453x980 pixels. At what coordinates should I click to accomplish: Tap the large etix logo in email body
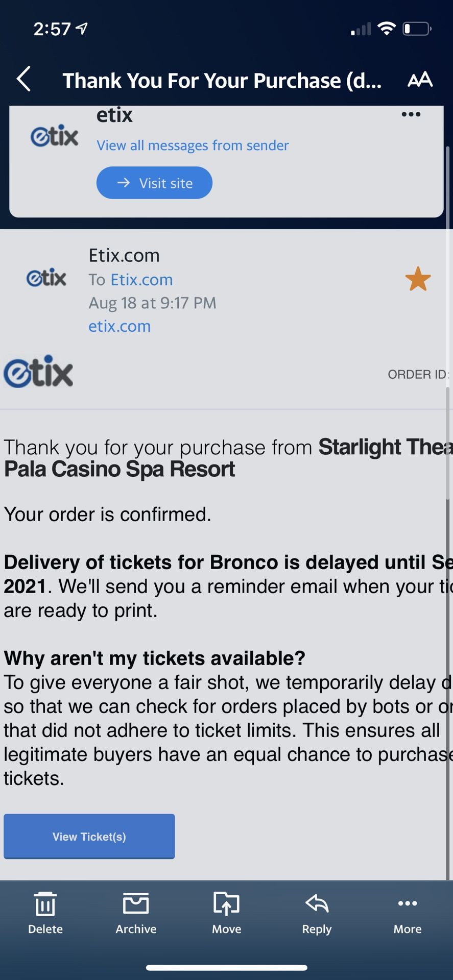point(39,372)
